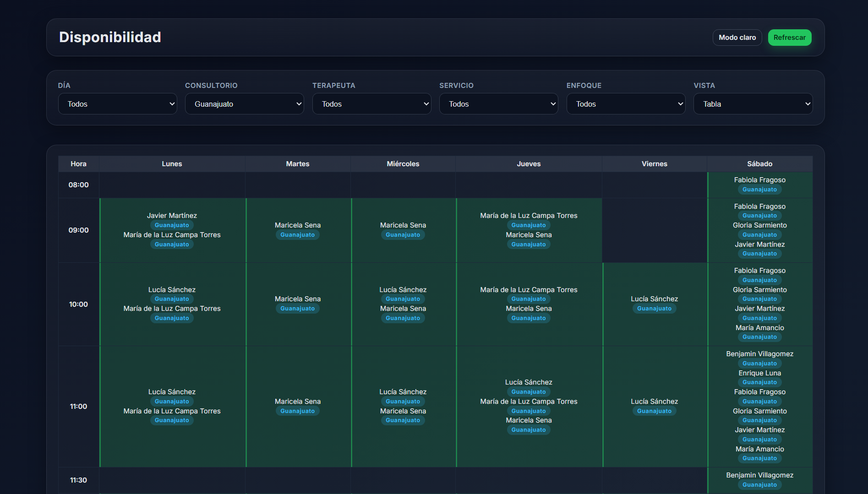Viewport: 868px width, 494px height.
Task: Open the Servicio filter dropdown
Action: tap(498, 104)
